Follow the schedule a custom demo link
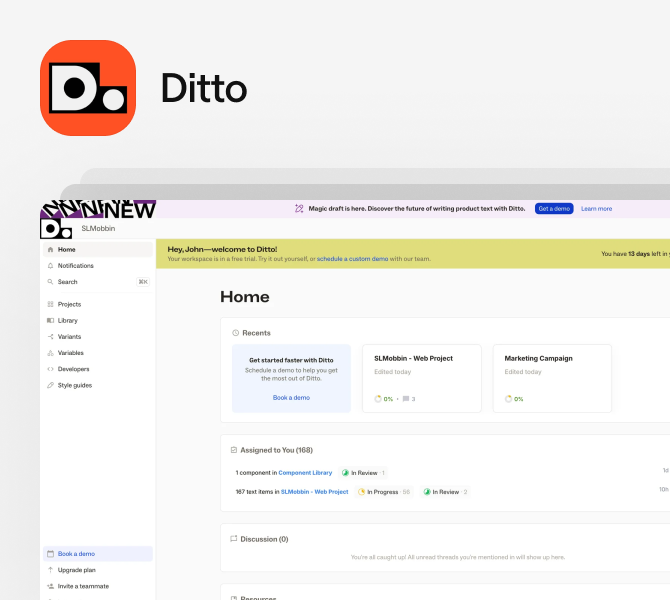Viewport: 670px width, 600px height. [x=353, y=259]
